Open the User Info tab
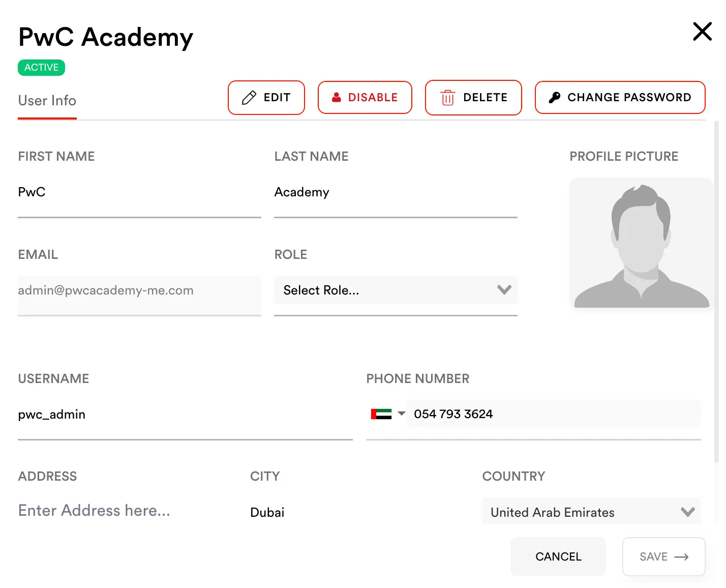 click(x=47, y=101)
